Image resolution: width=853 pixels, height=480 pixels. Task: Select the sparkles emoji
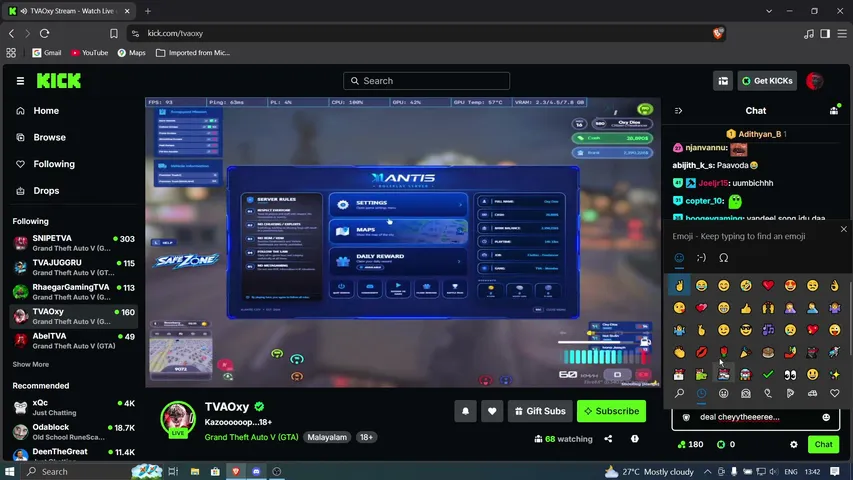[835, 374]
